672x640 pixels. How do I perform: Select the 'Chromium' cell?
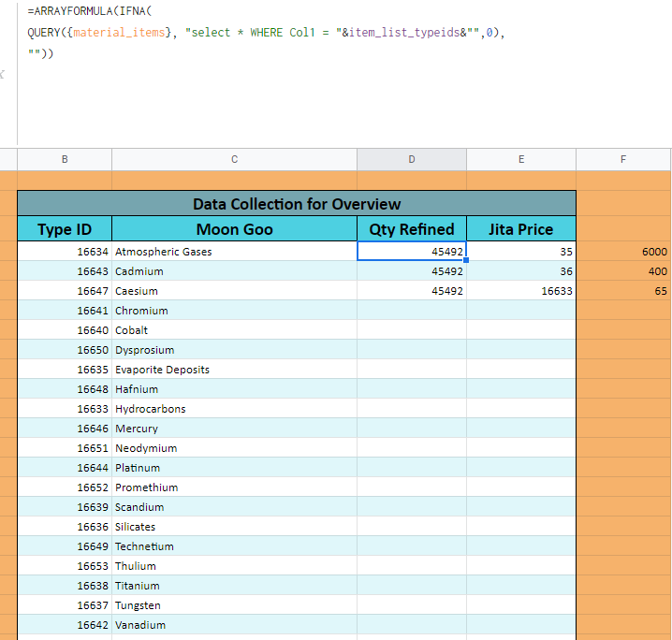point(234,311)
